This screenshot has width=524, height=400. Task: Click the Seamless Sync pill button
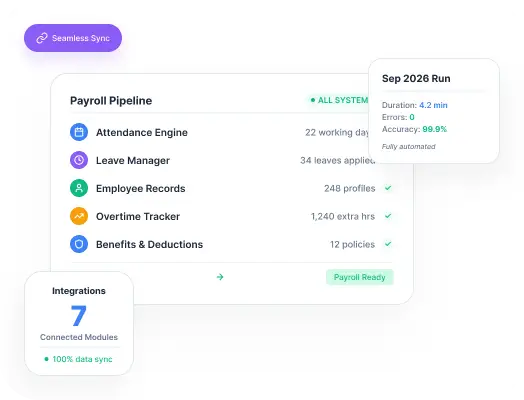click(x=73, y=38)
